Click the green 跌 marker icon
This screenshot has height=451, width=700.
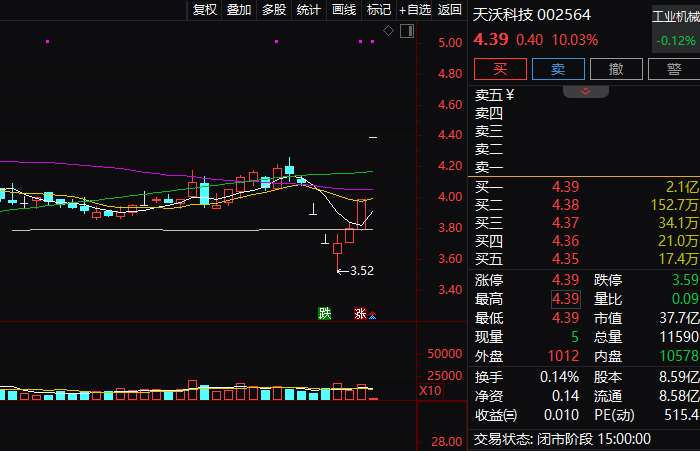click(325, 313)
